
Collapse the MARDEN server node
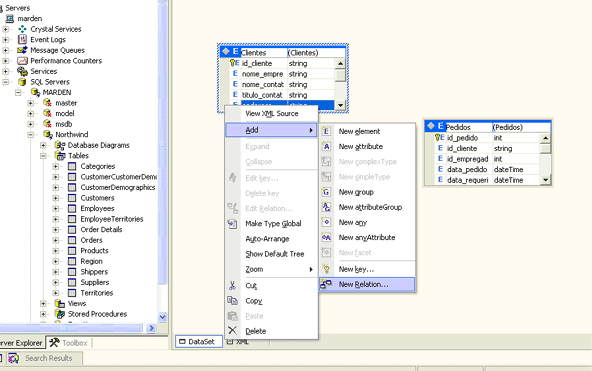(18, 92)
